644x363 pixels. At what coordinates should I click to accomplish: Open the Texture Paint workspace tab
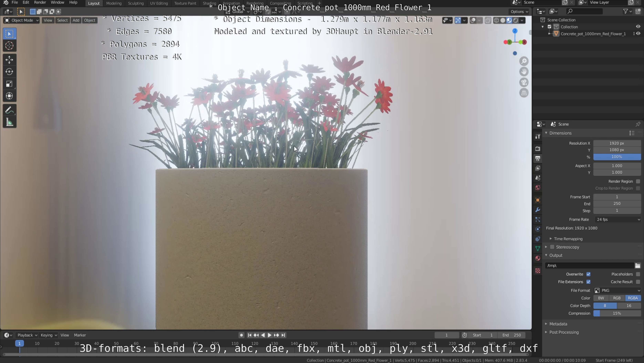click(185, 3)
